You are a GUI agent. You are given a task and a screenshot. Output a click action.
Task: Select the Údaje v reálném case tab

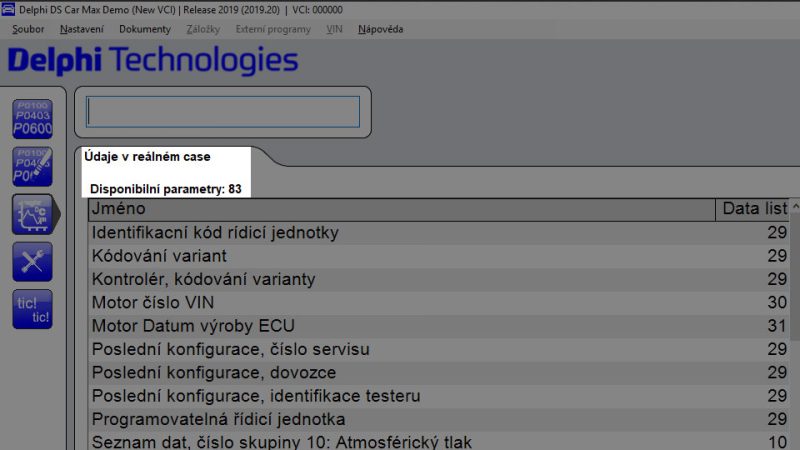pyautogui.click(x=147, y=157)
